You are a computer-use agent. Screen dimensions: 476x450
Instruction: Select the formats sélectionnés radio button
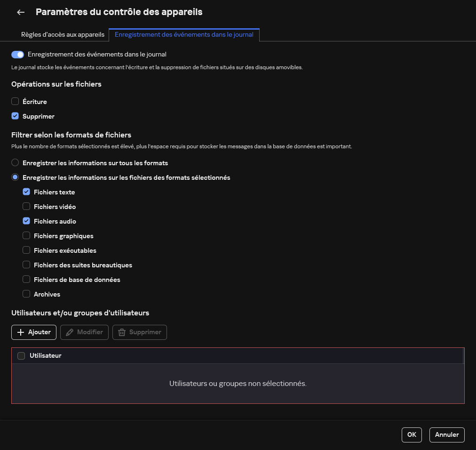coord(15,177)
